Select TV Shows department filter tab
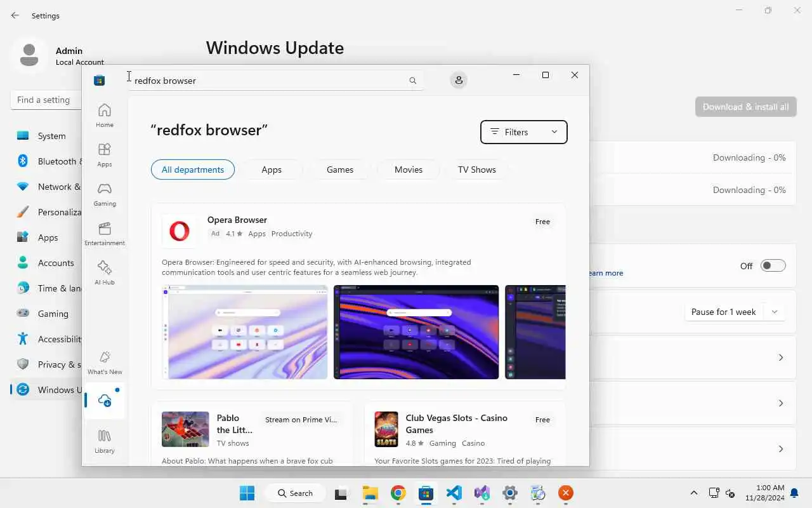Viewport: 812px width, 508px height. [477, 170]
